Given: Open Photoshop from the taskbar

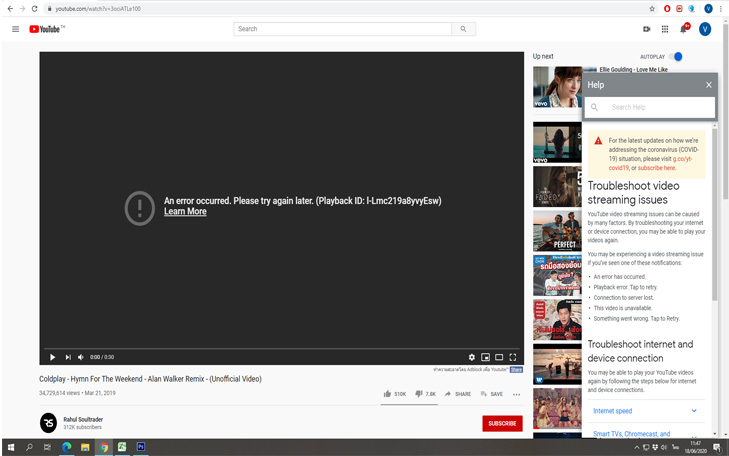Looking at the screenshot, I should point(141,447).
